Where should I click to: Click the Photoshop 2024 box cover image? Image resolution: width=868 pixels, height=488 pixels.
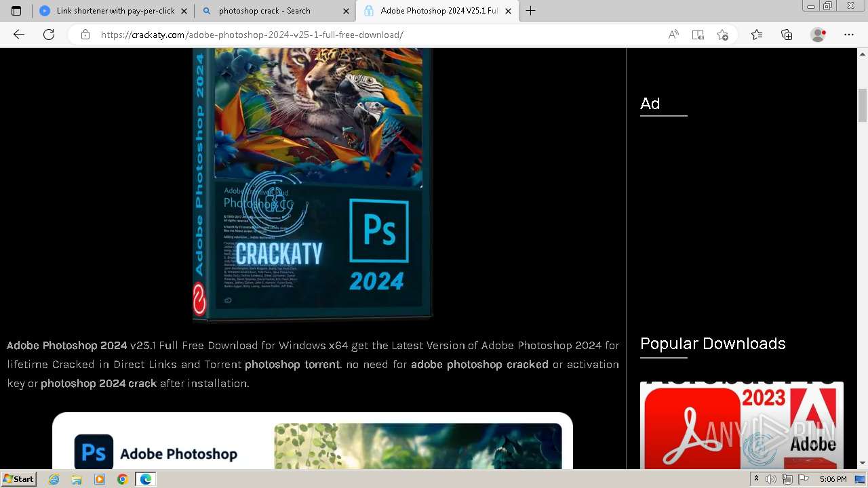313,184
